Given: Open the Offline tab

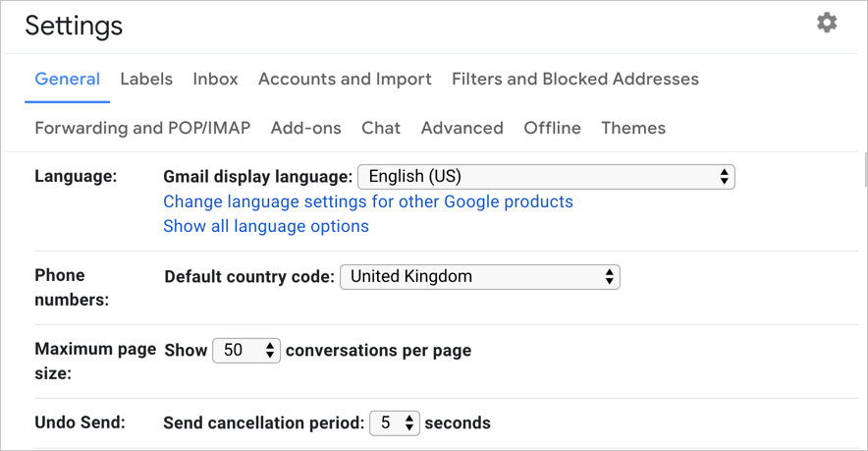Looking at the screenshot, I should coord(553,128).
